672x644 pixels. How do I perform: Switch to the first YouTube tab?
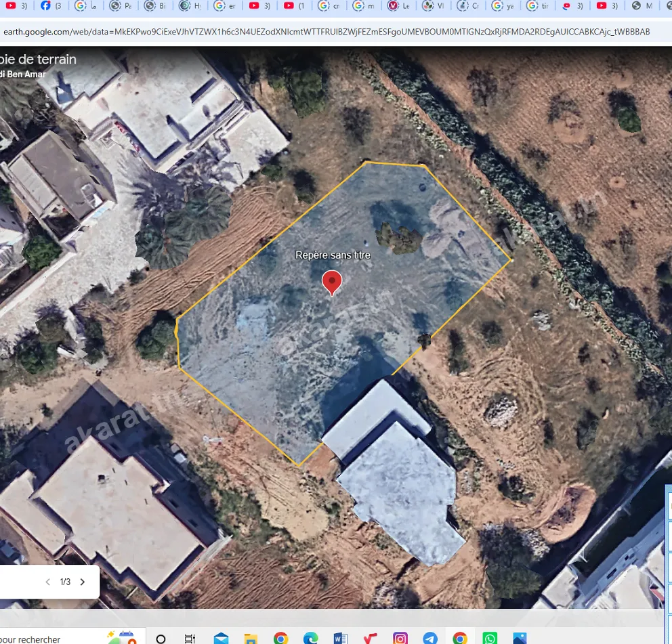pyautogui.click(x=16, y=5)
